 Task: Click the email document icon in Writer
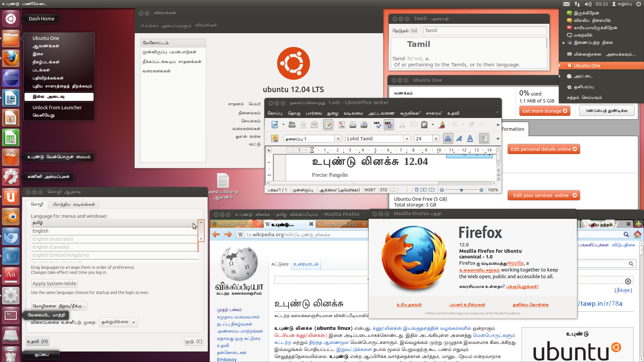314,125
